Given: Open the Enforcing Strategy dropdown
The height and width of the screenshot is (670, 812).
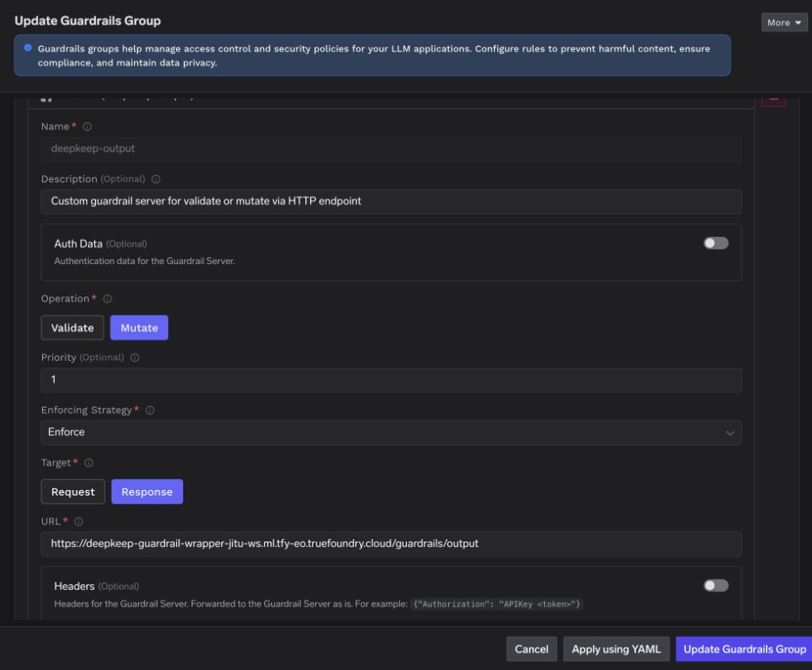Looking at the screenshot, I should (391, 432).
